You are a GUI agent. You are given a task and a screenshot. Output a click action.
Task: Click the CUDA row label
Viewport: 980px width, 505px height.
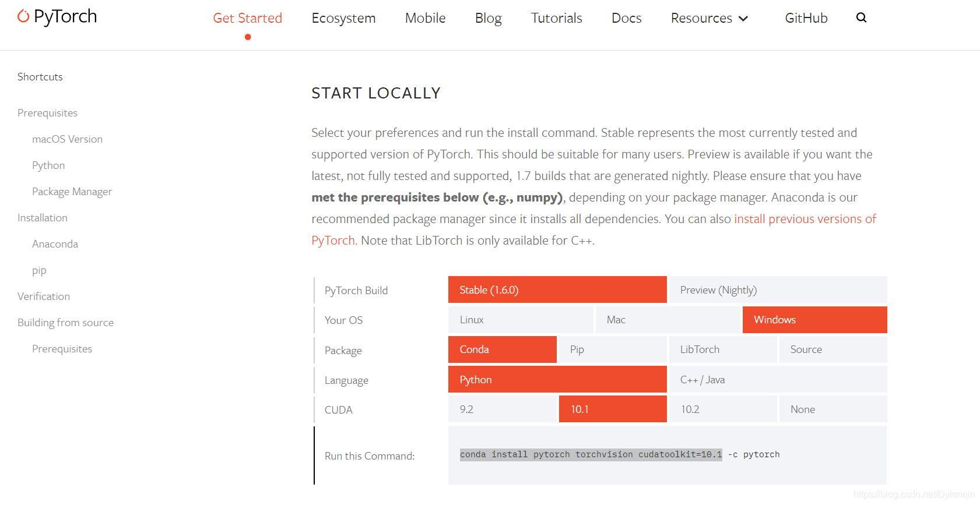click(338, 410)
